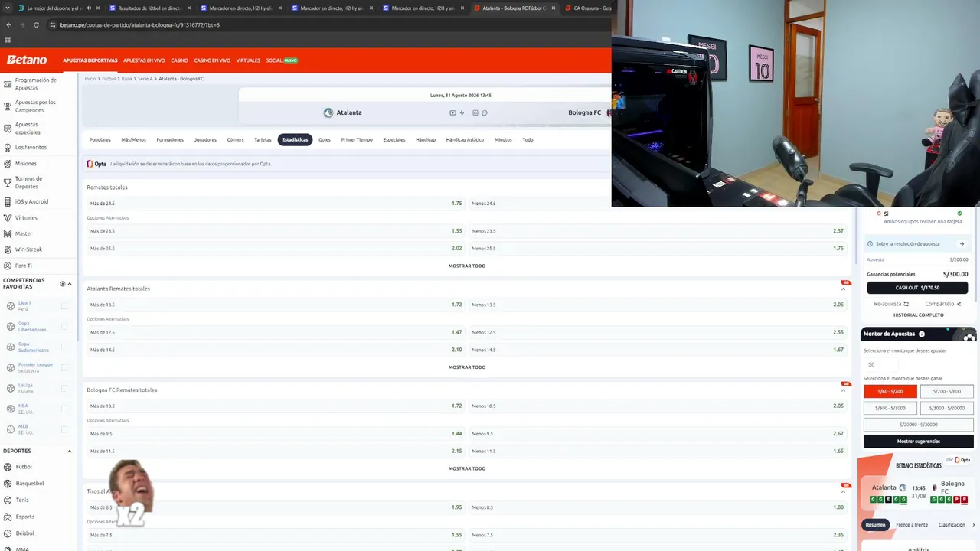
Task: Click the browser address bar URL
Action: click(x=140, y=24)
